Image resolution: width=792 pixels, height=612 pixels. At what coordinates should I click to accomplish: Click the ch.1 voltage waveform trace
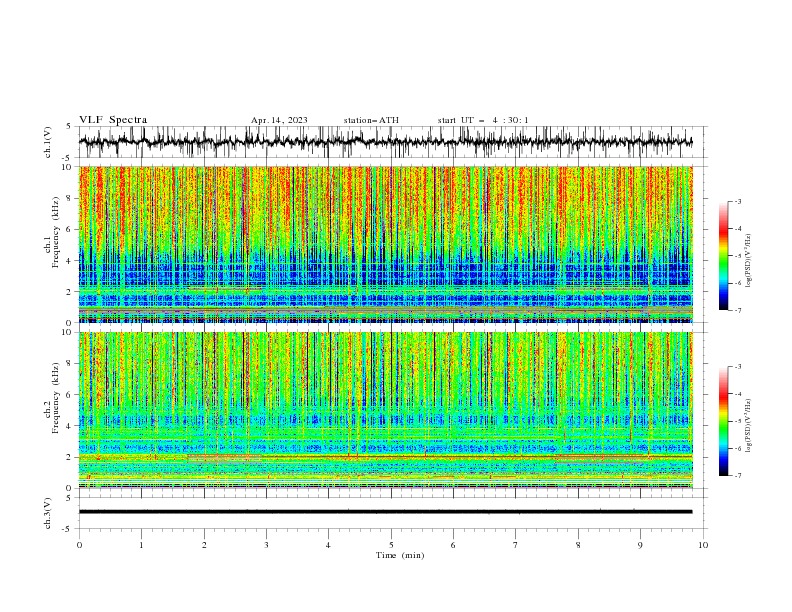tap(385, 142)
